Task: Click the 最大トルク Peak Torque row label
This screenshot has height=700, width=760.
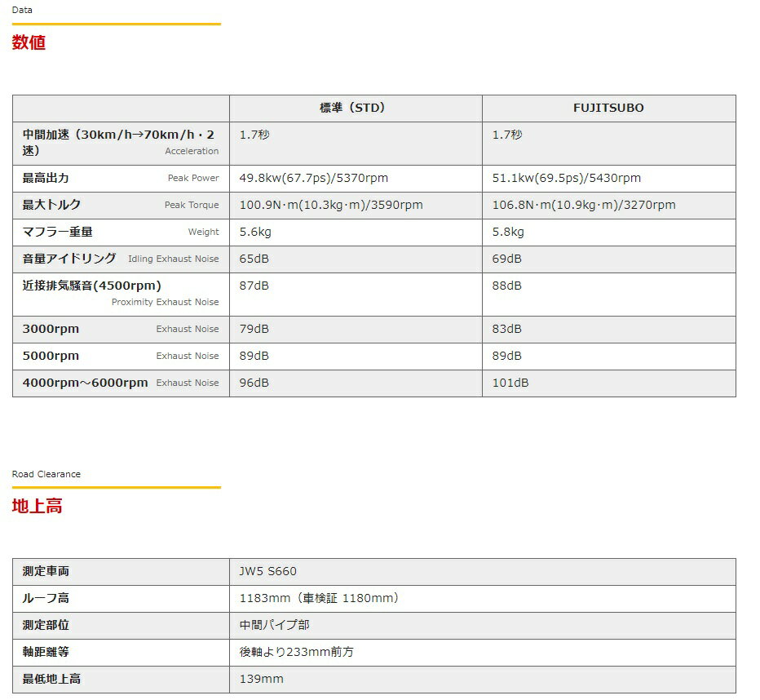Action: click(51, 205)
